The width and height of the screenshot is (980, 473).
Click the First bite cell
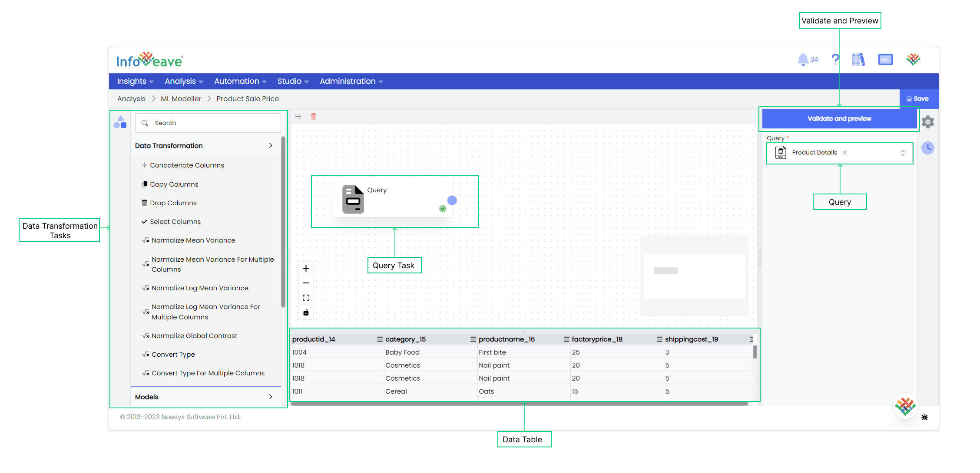tap(524, 352)
